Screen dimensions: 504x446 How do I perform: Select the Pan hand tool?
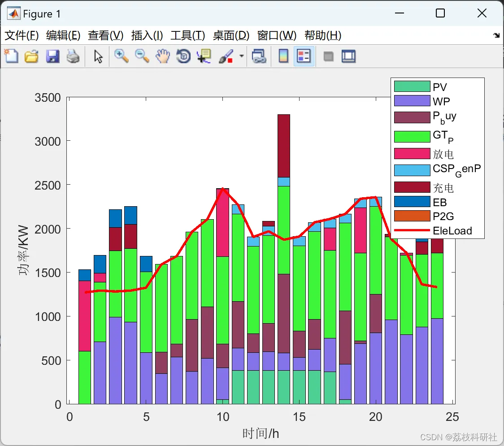pyautogui.click(x=163, y=56)
